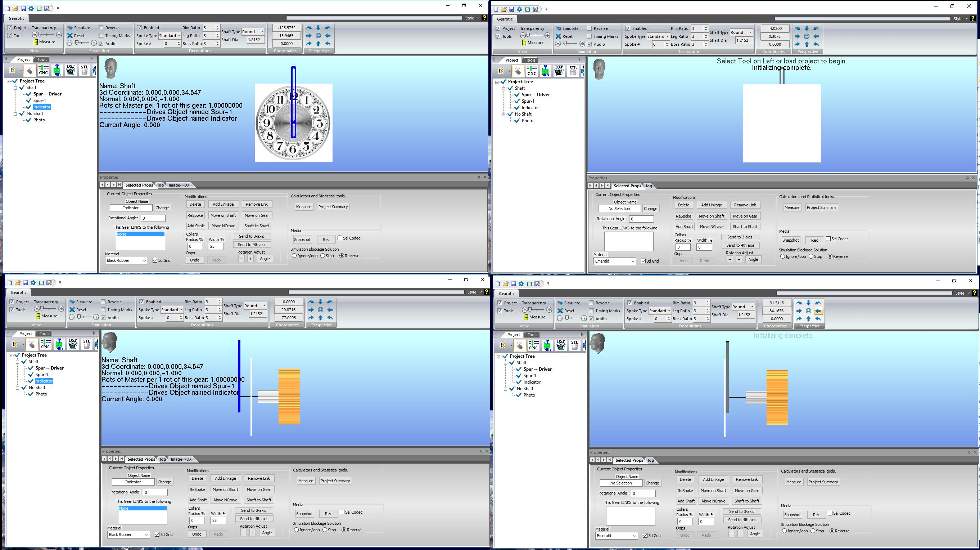The image size is (980, 550).
Task: Enable Timing Marks checkbox in top-left window
Action: [101, 36]
